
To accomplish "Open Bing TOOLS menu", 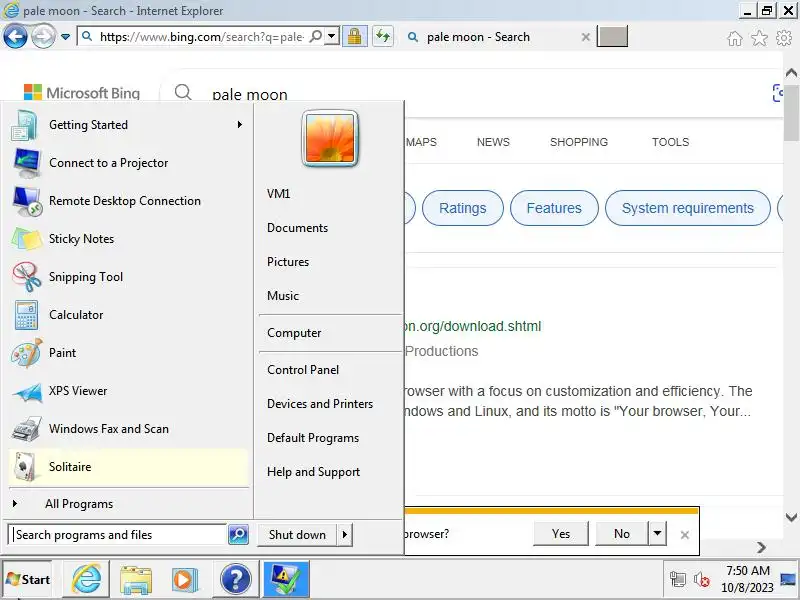I will click(670, 142).
